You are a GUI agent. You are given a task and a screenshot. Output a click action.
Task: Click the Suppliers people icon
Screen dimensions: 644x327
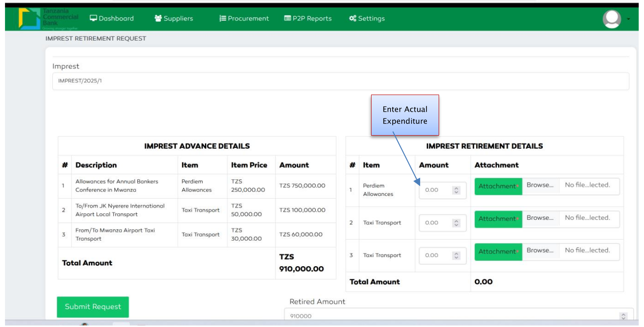(x=158, y=18)
